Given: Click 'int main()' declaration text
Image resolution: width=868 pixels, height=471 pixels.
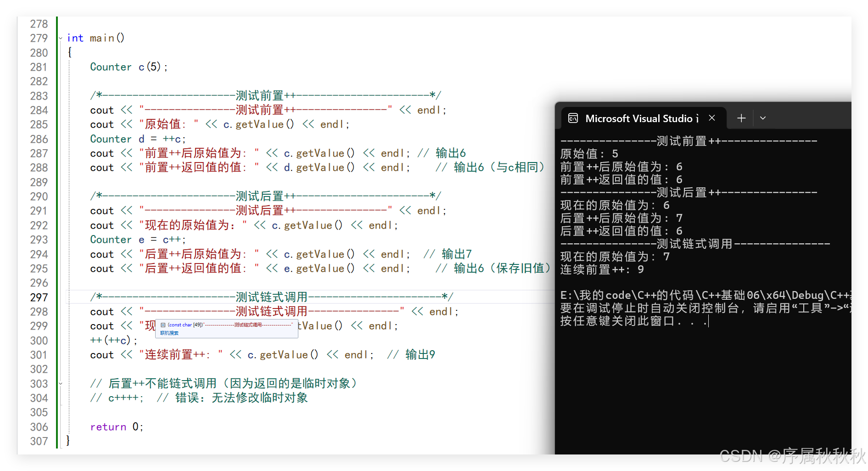Looking at the screenshot, I should point(95,38).
